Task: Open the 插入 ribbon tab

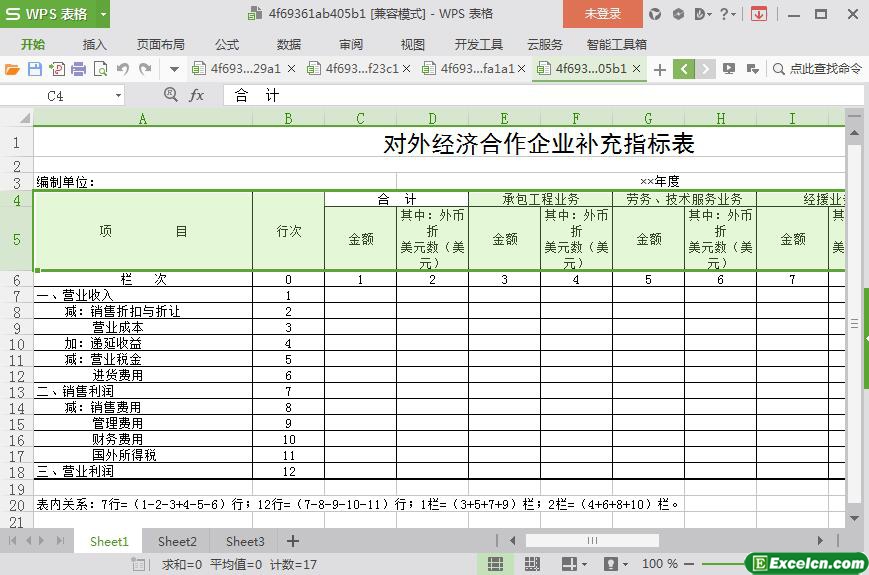Action: (x=94, y=45)
